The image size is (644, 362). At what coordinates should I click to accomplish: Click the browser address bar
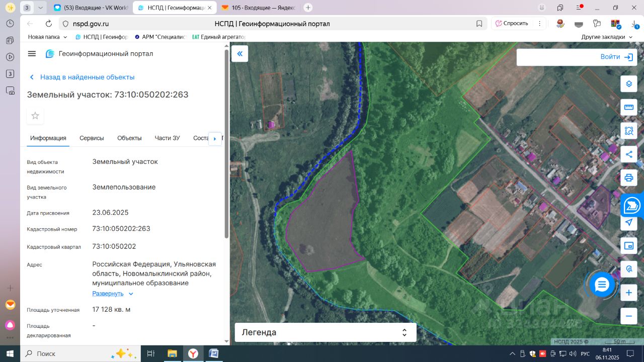[x=272, y=24]
